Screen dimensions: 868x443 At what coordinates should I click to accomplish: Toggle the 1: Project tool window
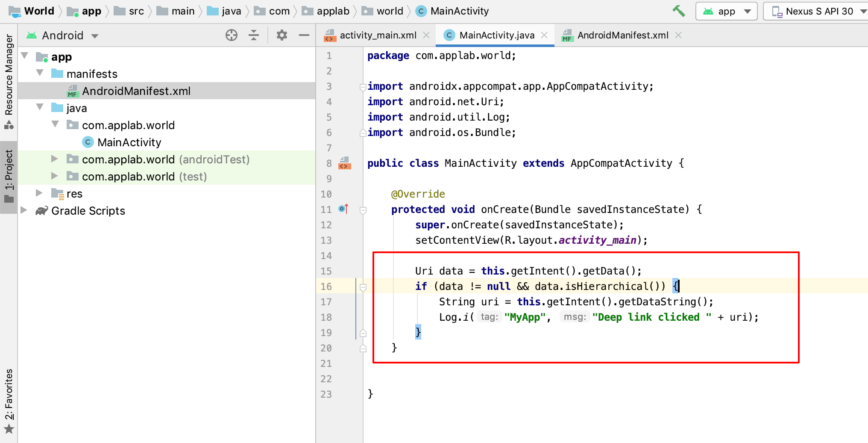[x=9, y=176]
